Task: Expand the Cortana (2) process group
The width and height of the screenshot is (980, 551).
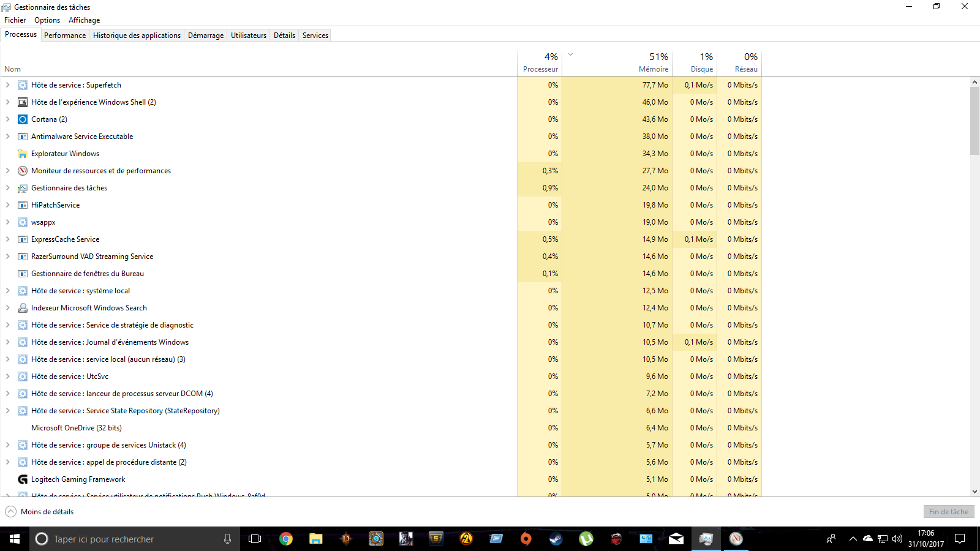Action: [8, 119]
